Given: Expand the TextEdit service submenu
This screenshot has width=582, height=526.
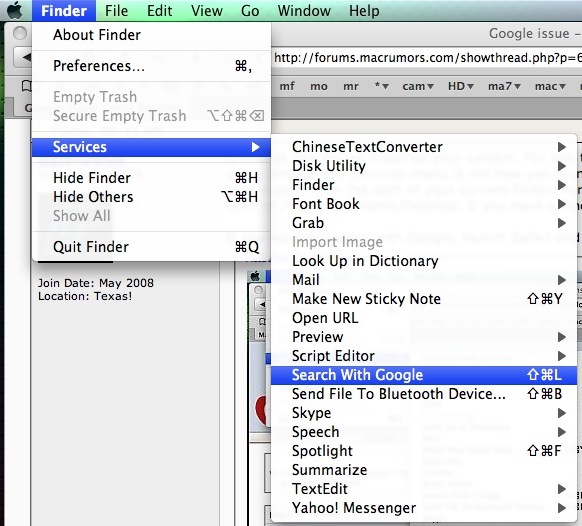Looking at the screenshot, I should 424,489.
